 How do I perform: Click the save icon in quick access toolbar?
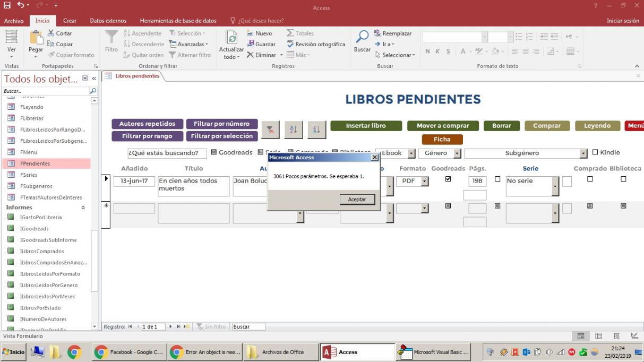pyautogui.click(x=7, y=5)
